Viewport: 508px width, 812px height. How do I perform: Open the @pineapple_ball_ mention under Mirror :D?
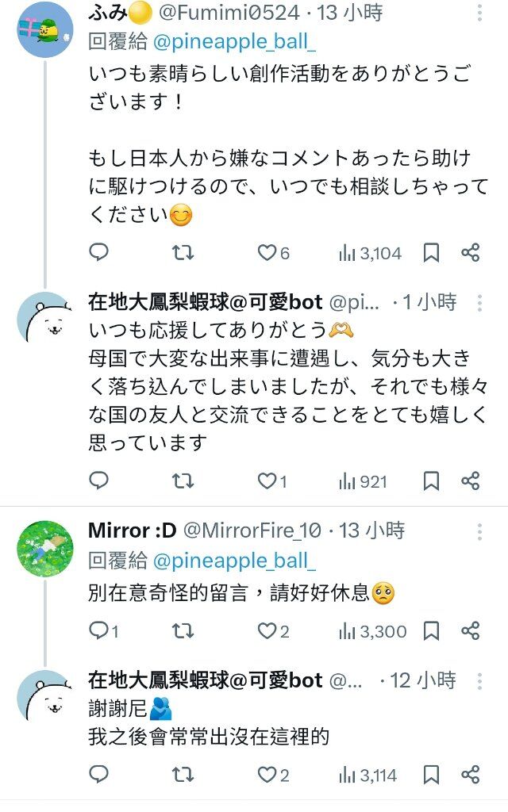point(233,561)
